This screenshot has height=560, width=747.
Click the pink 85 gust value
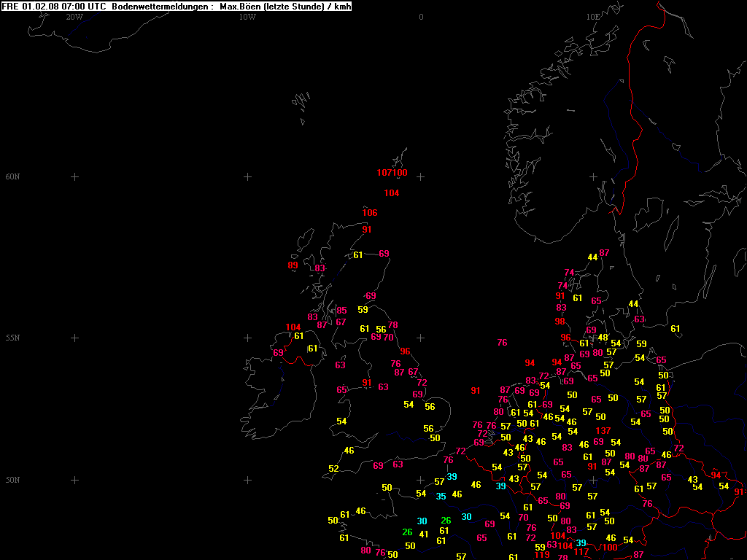tap(341, 311)
